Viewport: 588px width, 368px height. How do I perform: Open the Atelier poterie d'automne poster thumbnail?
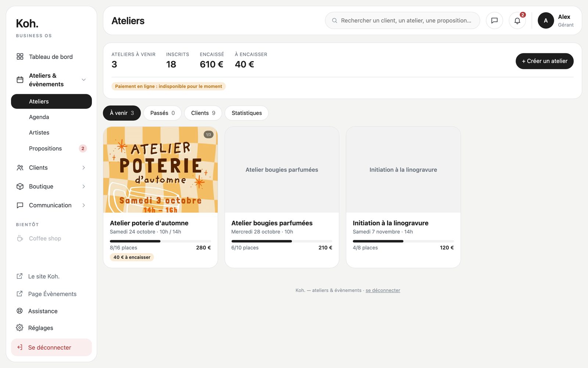(x=161, y=170)
